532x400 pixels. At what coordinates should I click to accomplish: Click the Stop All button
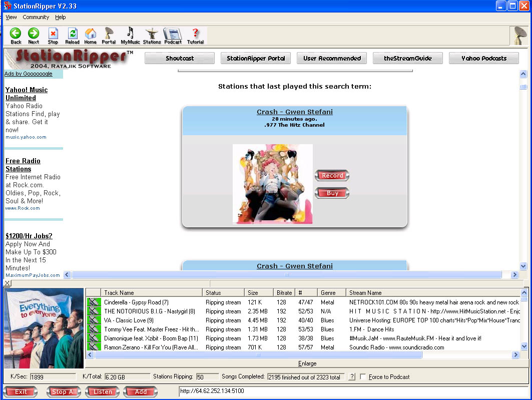[64, 392]
